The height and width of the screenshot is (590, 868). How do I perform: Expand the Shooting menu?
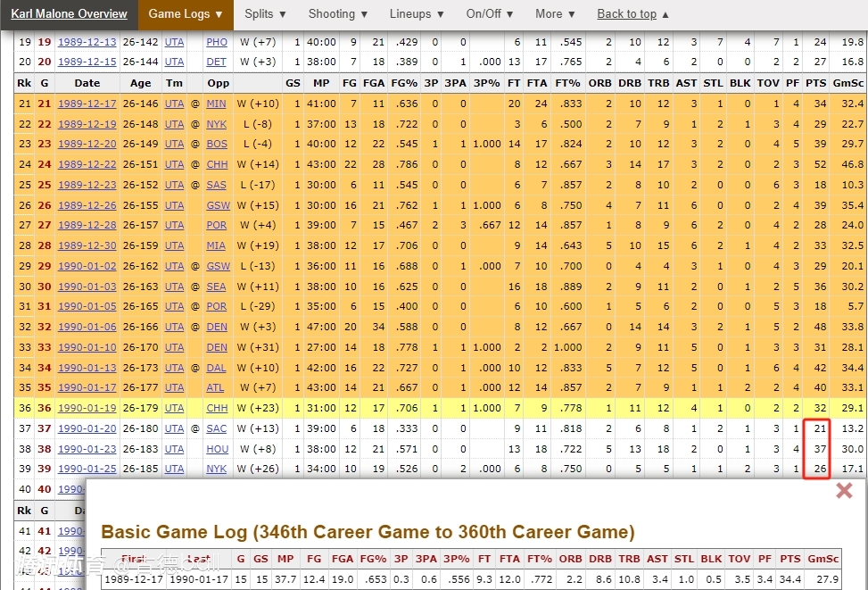tap(338, 14)
